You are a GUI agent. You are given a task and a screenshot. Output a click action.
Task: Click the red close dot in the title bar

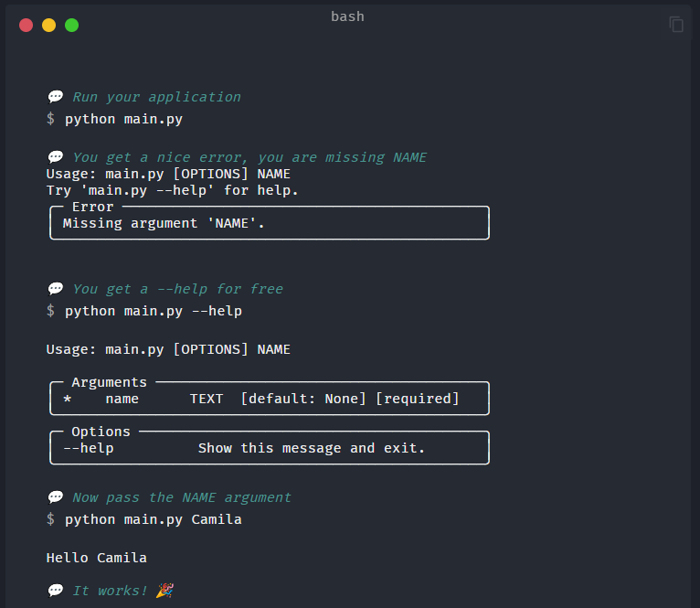coord(26,25)
